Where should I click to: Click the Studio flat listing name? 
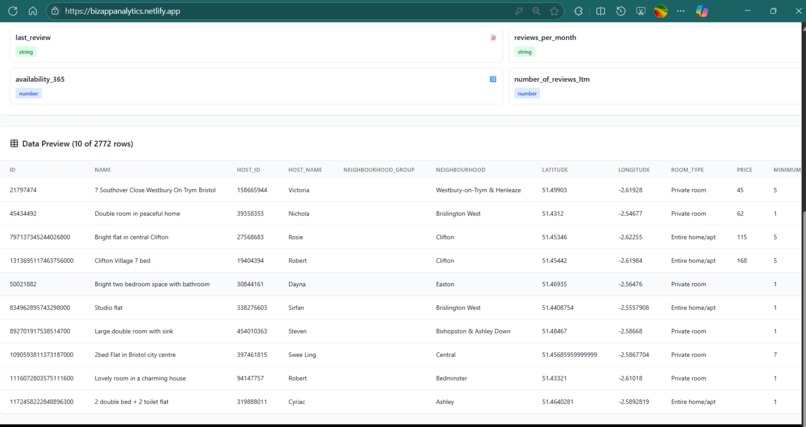[x=108, y=308]
